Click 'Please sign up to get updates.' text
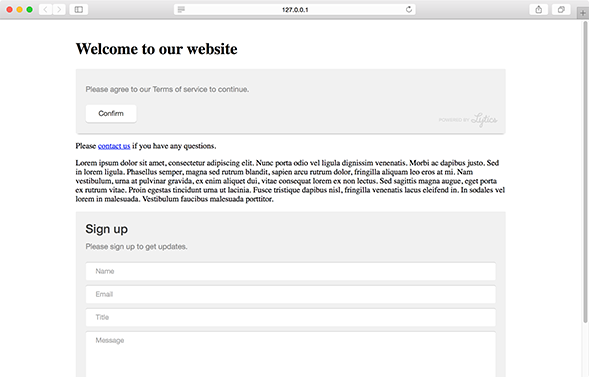The width and height of the screenshot is (589, 377). 136,247
